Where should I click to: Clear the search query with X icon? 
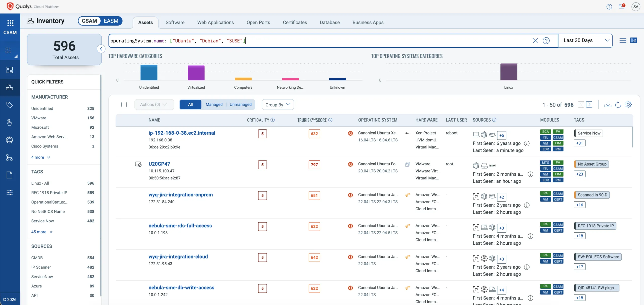(535, 41)
